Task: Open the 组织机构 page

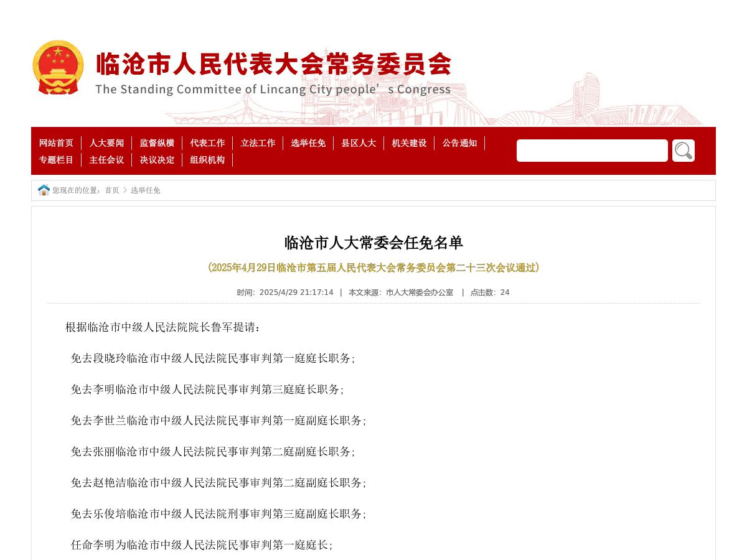Action: (x=207, y=160)
